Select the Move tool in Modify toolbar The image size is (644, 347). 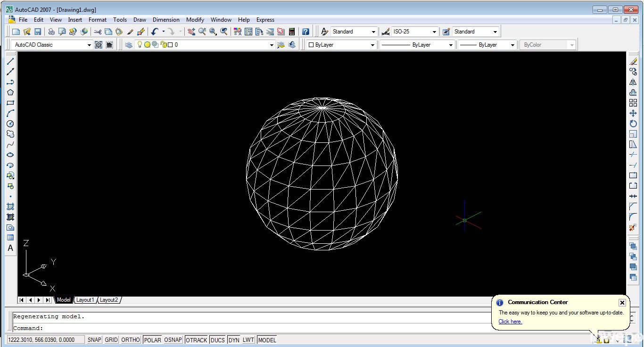pos(633,113)
